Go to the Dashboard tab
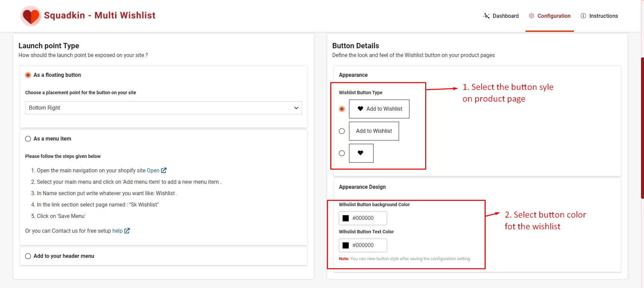This screenshot has width=644, height=288. pyautogui.click(x=505, y=16)
